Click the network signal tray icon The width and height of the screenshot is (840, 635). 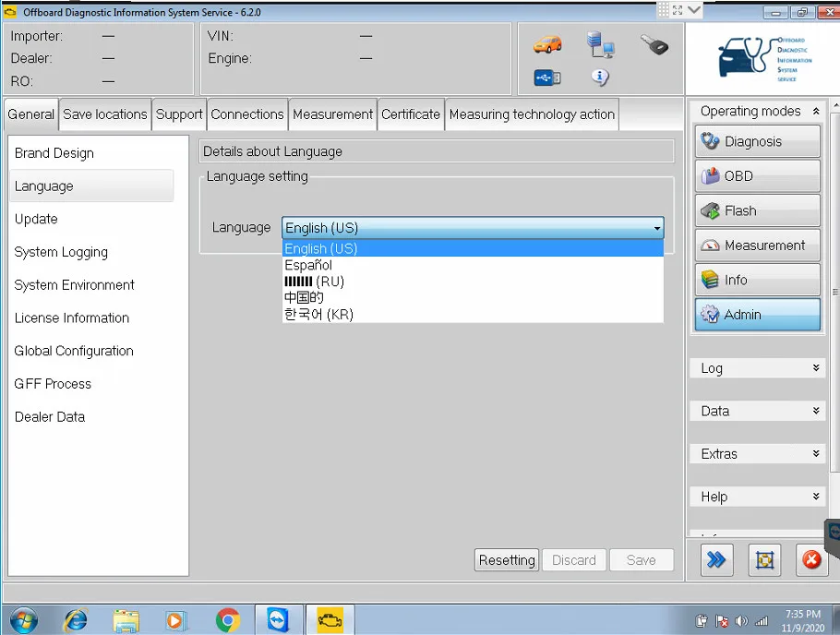pos(762,621)
